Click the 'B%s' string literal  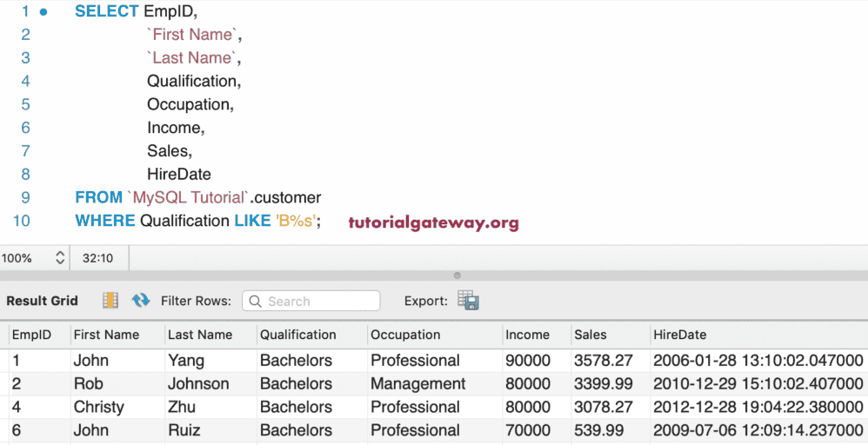[x=296, y=221]
